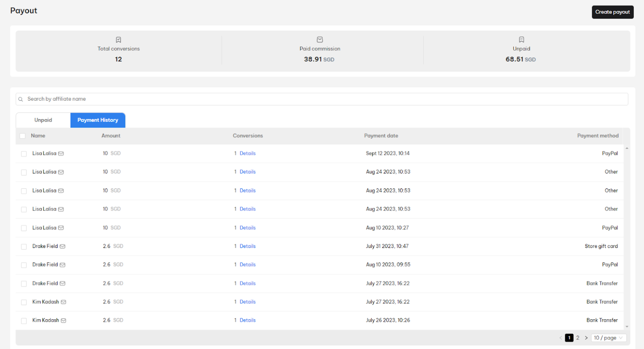The width and height of the screenshot is (644, 349).
Task: Click the Paid commission card icon
Action: pos(319,39)
